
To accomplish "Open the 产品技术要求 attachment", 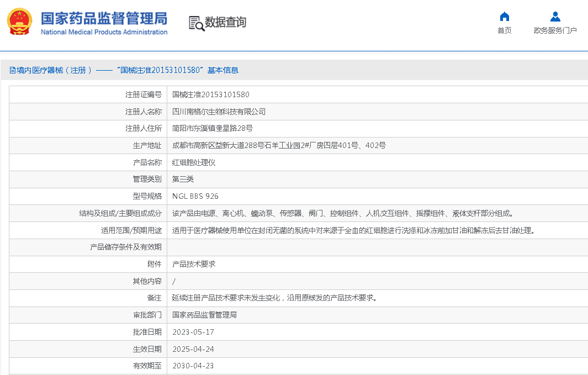I will pyautogui.click(x=194, y=264).
